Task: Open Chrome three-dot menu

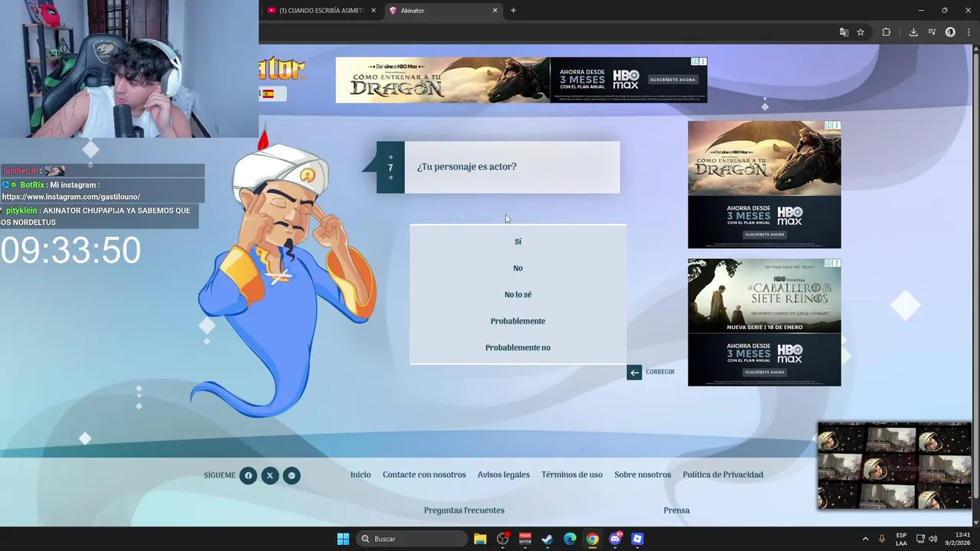Action: 968,32
